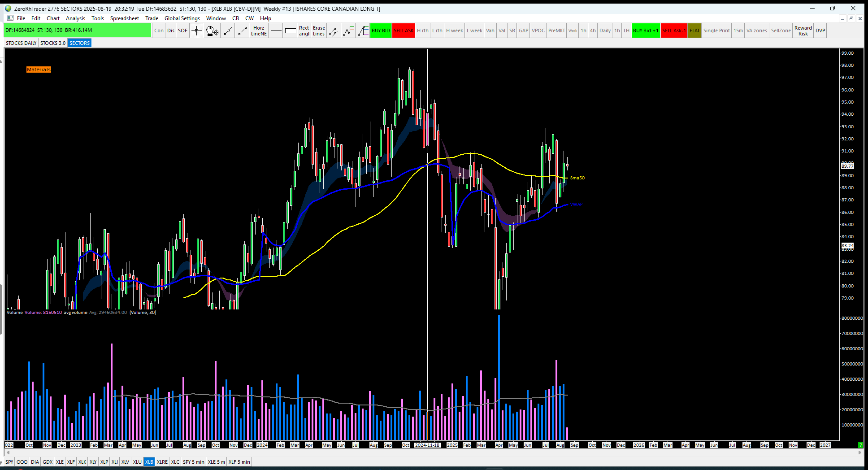This screenshot has width=868, height=470.
Task: Switch to the STOCKS 3.0 chartbook tab
Action: coord(53,43)
